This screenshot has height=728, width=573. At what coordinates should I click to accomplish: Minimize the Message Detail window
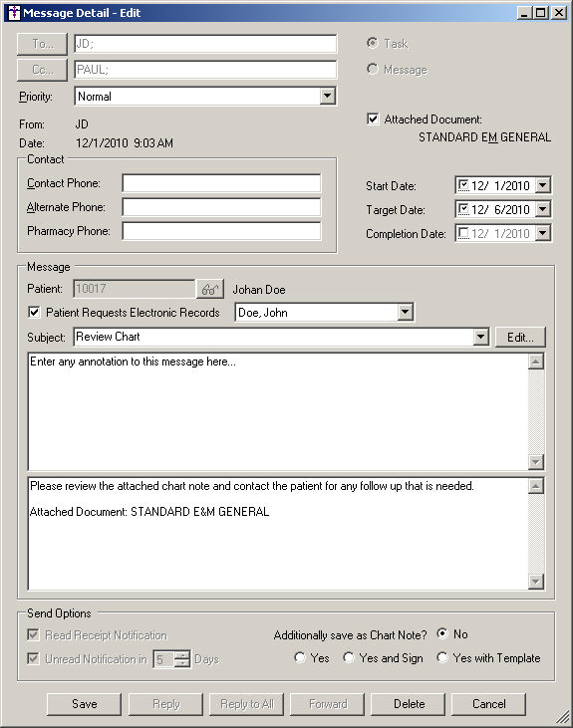click(525, 13)
